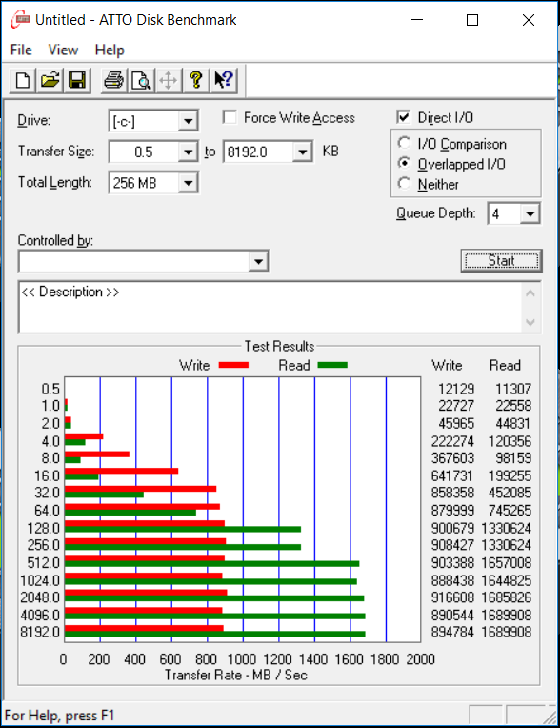This screenshot has width=560, height=728.
Task: Click the New document toolbar icon
Action: pyautogui.click(x=23, y=81)
